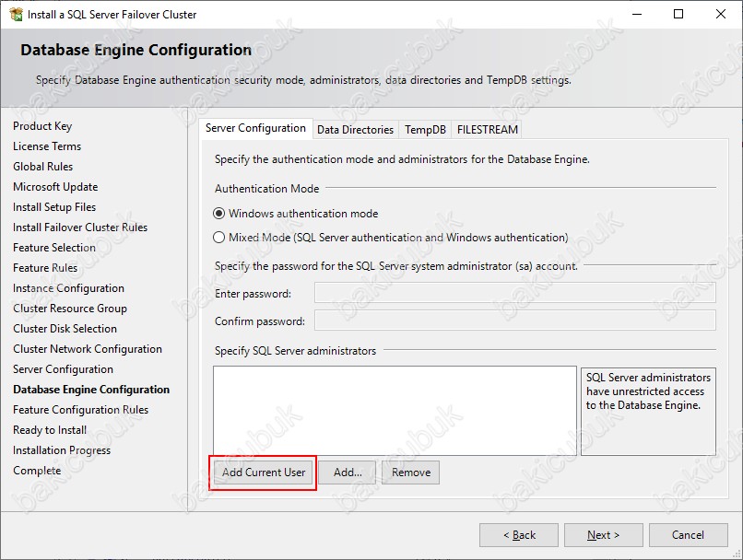743x560 pixels.
Task: Click the SQL Server administrators list box
Action: (395, 411)
